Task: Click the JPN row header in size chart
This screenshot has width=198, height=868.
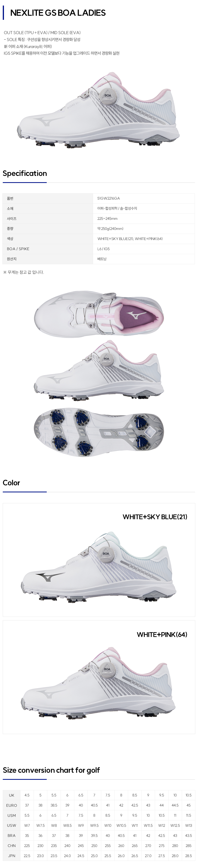Action: click(x=11, y=856)
